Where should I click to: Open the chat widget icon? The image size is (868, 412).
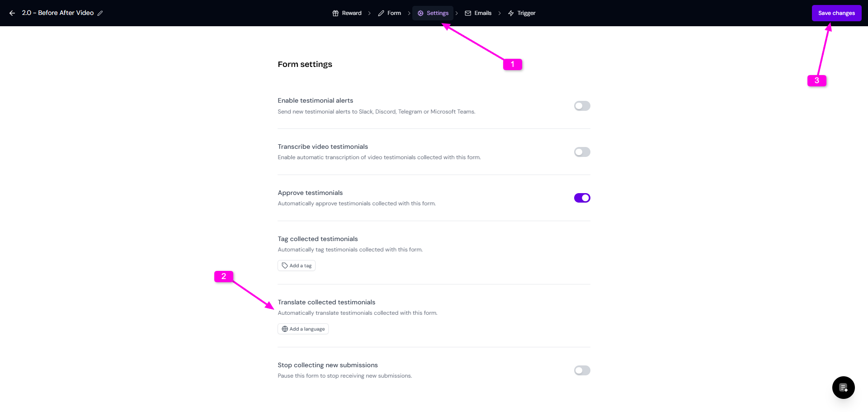click(x=843, y=388)
